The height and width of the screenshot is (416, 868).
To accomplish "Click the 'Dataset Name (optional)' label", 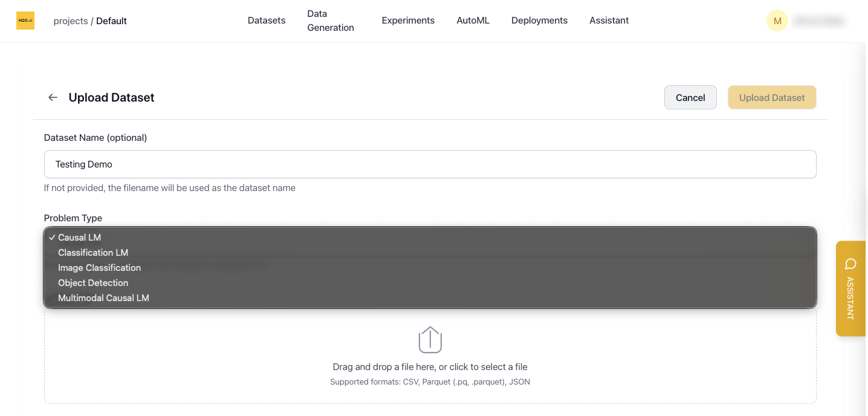I will click(x=96, y=138).
